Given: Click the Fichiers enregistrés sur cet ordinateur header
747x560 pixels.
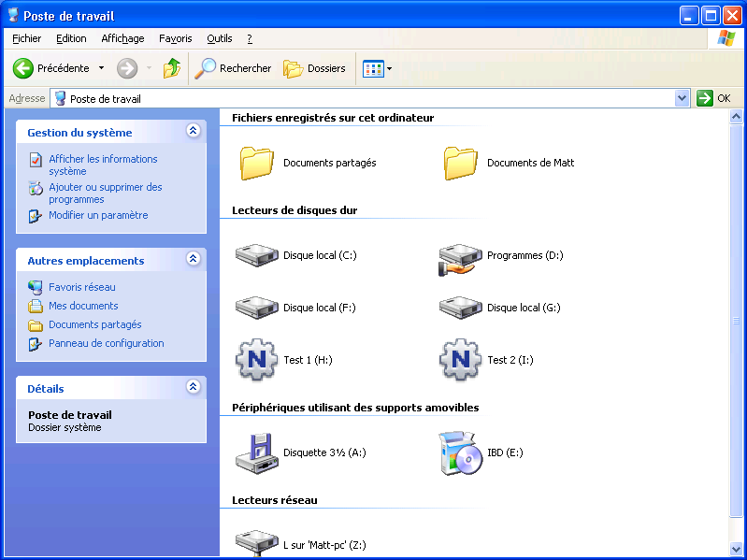Looking at the screenshot, I should click(x=333, y=118).
